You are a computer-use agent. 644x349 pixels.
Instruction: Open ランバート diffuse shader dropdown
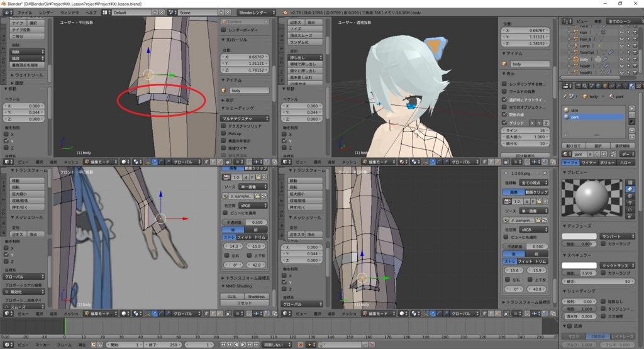click(x=618, y=236)
